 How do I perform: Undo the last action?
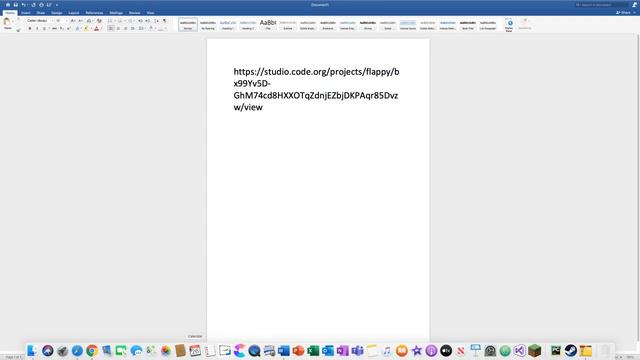[24, 5]
